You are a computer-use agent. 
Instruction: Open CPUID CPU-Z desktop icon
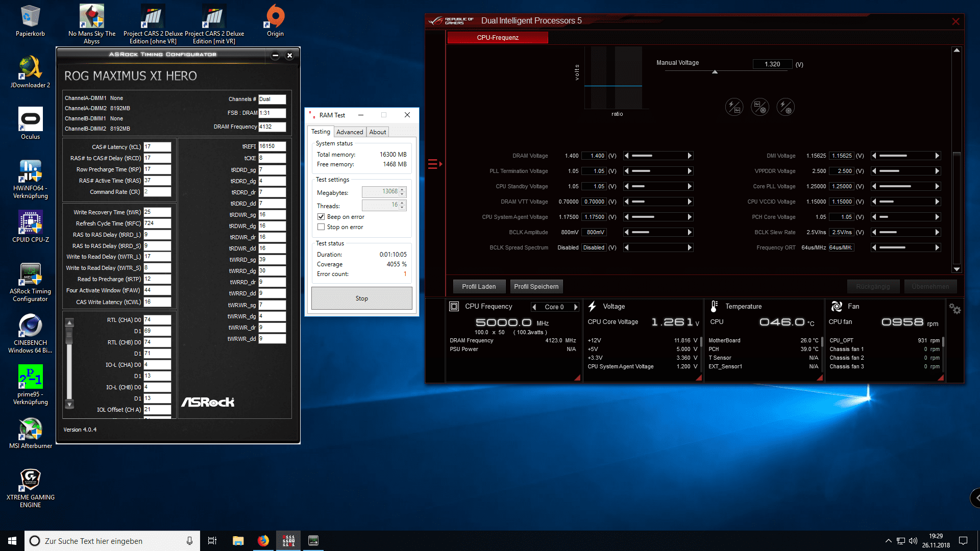pos(30,227)
